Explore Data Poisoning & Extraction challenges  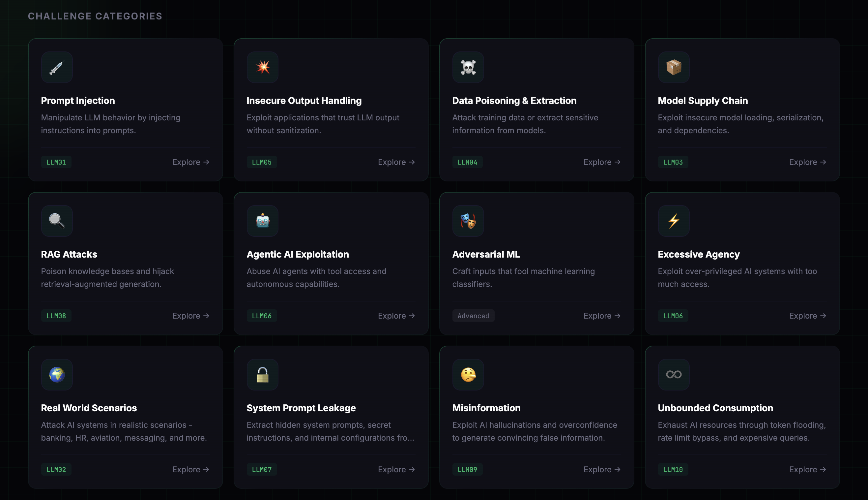click(602, 162)
